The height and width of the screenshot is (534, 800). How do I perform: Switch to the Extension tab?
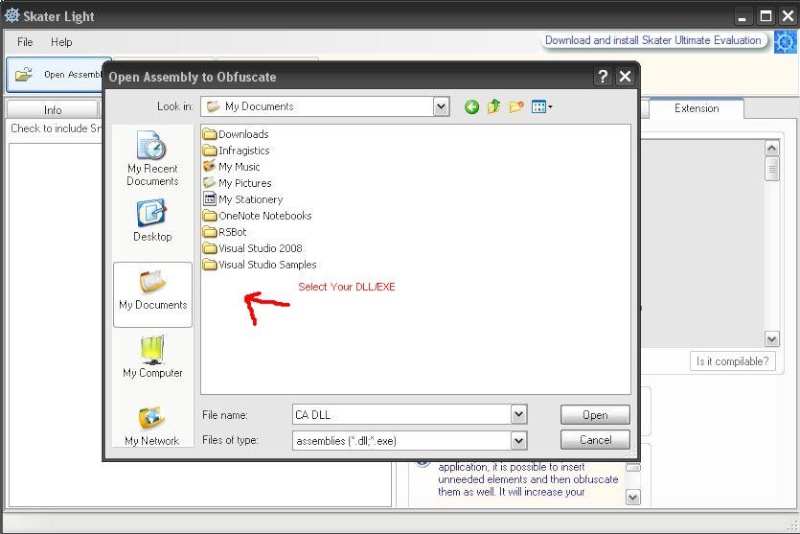coord(696,108)
